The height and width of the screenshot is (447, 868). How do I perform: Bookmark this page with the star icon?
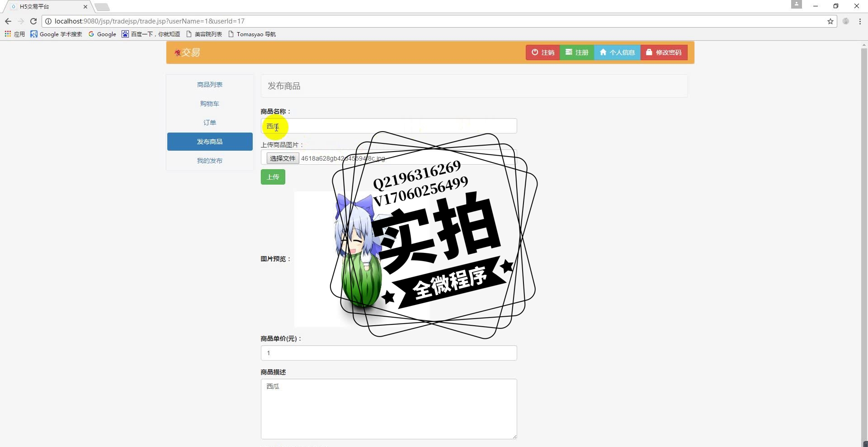830,21
